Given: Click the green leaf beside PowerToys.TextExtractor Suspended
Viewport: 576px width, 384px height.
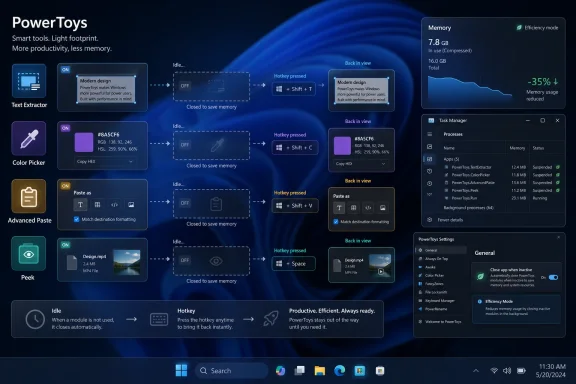Looking at the screenshot, I should pos(558,167).
